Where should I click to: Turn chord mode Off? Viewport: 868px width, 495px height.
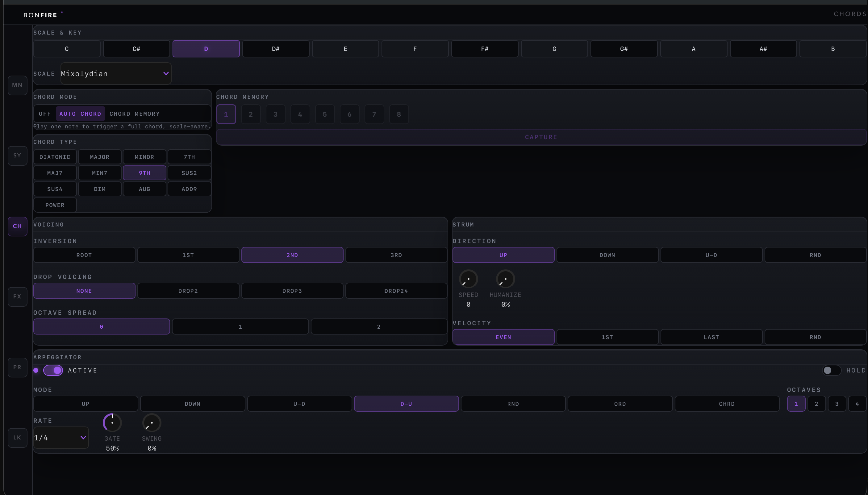(x=44, y=114)
